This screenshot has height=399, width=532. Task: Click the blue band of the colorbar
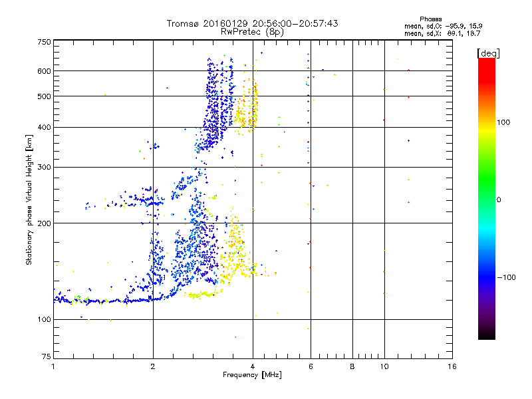click(x=487, y=277)
